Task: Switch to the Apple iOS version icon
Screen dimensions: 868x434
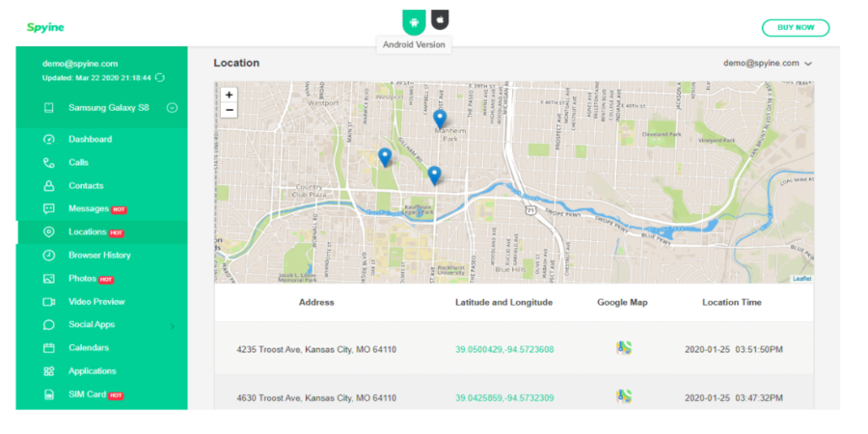Action: (x=440, y=19)
